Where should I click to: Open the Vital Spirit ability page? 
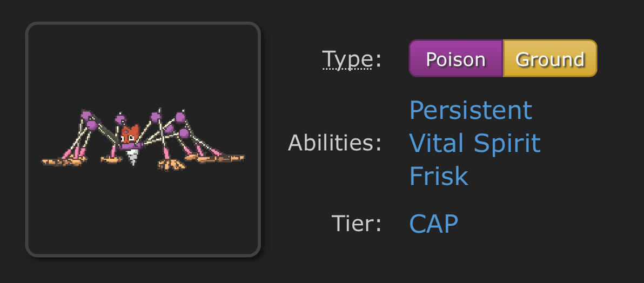pos(474,143)
